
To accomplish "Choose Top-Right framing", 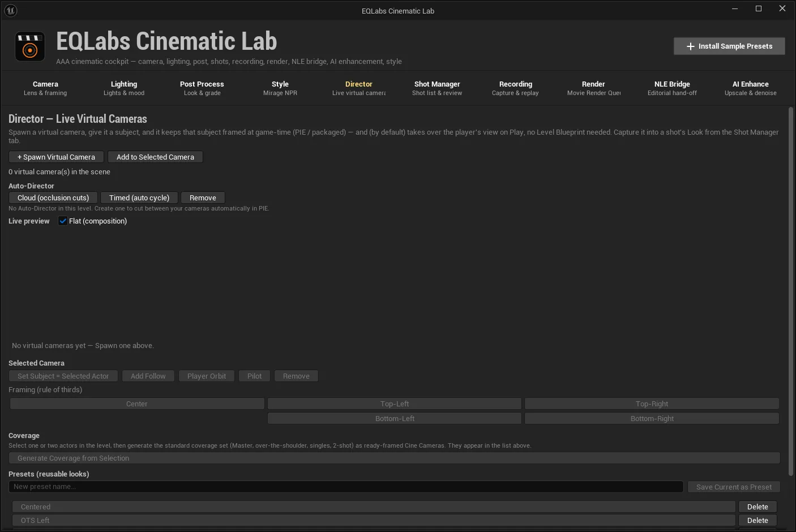I will [652, 404].
